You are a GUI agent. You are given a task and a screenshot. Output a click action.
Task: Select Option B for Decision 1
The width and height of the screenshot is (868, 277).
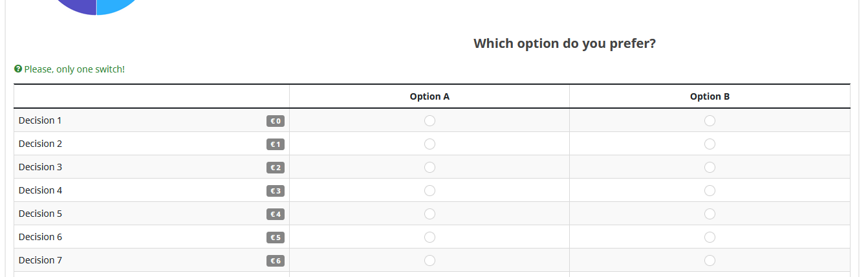710,121
